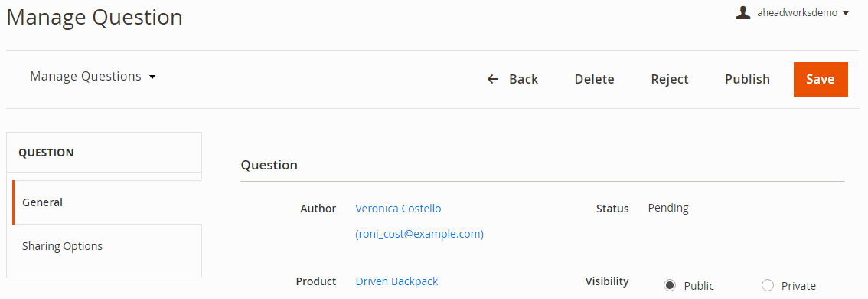Go Back to the questions list
868x299 pixels.
tap(513, 79)
